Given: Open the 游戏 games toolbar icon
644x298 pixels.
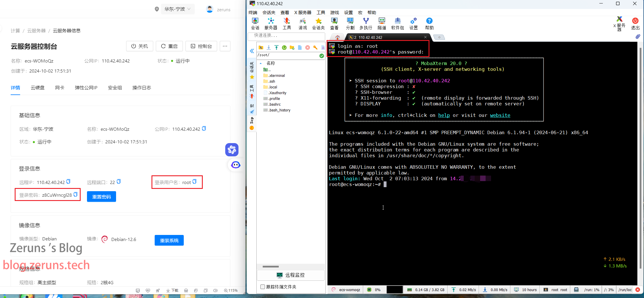Looking at the screenshot, I should pyautogui.click(x=303, y=24).
